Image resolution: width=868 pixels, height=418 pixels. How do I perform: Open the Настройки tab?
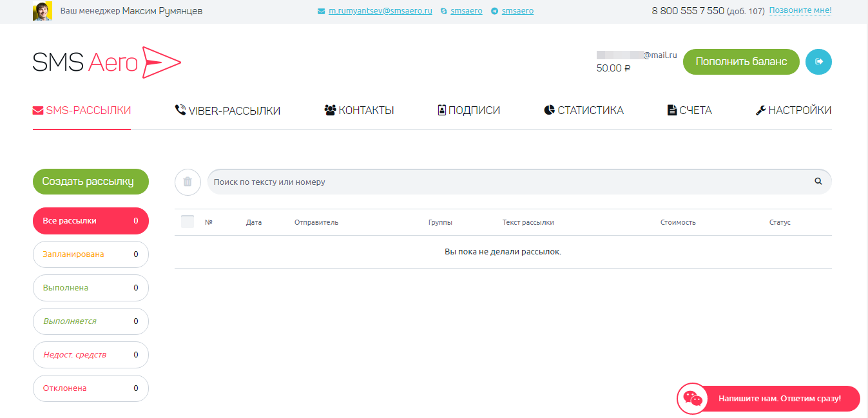(793, 111)
